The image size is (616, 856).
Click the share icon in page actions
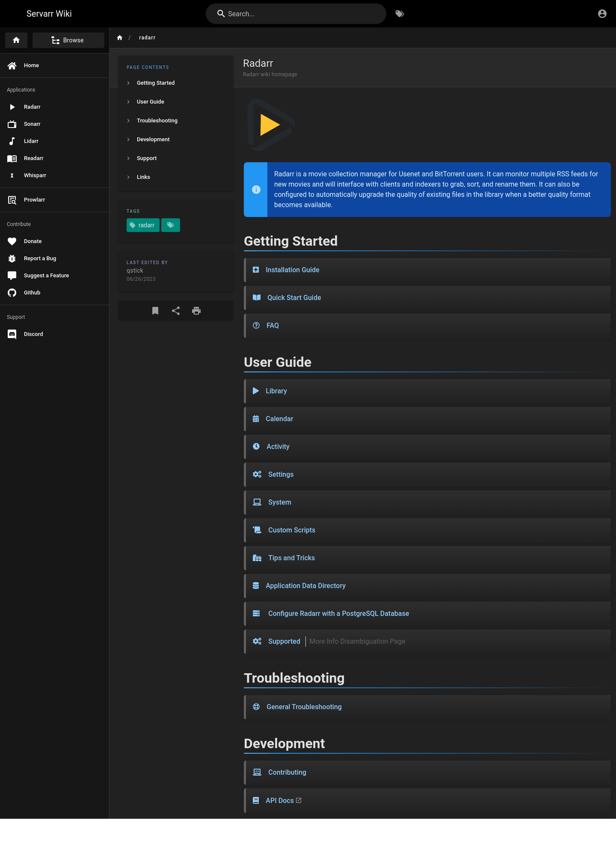pyautogui.click(x=176, y=311)
